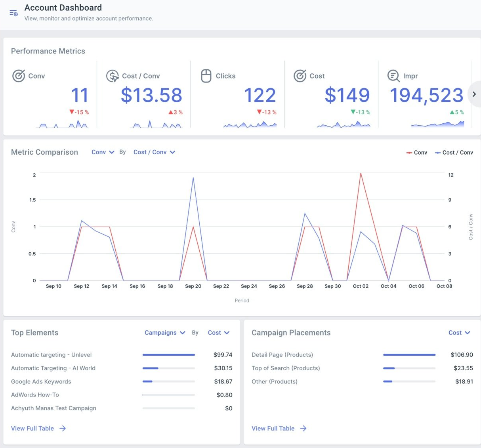
Task: Toggle the Cost / Conv legend entry
Action: (454, 152)
